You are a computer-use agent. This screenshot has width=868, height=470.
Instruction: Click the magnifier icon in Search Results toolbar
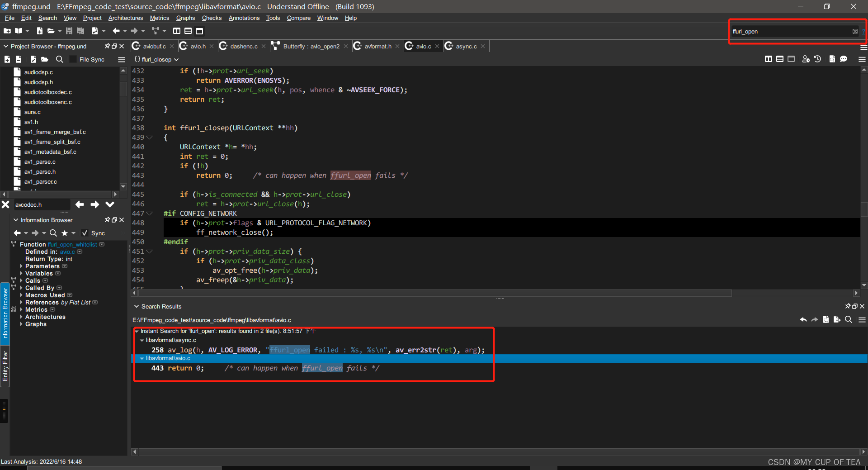[x=849, y=320]
